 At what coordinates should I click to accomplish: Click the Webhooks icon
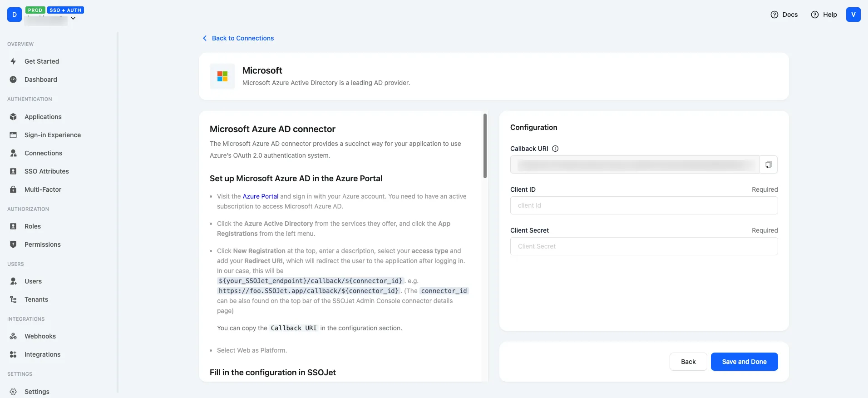point(13,336)
